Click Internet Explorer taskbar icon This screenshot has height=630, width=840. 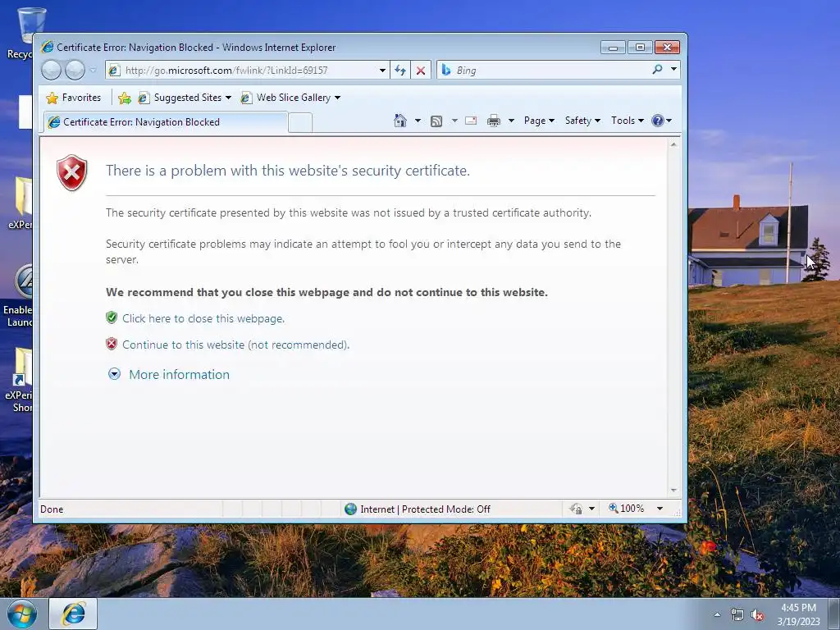[x=73, y=614]
